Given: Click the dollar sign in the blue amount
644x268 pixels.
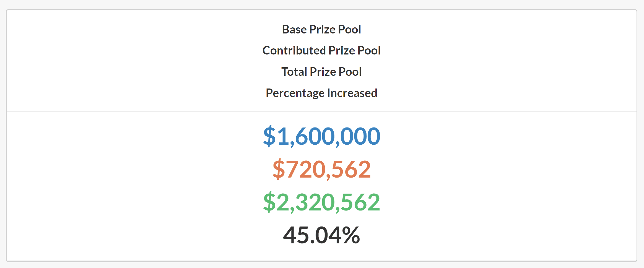Looking at the screenshot, I should point(269,136).
